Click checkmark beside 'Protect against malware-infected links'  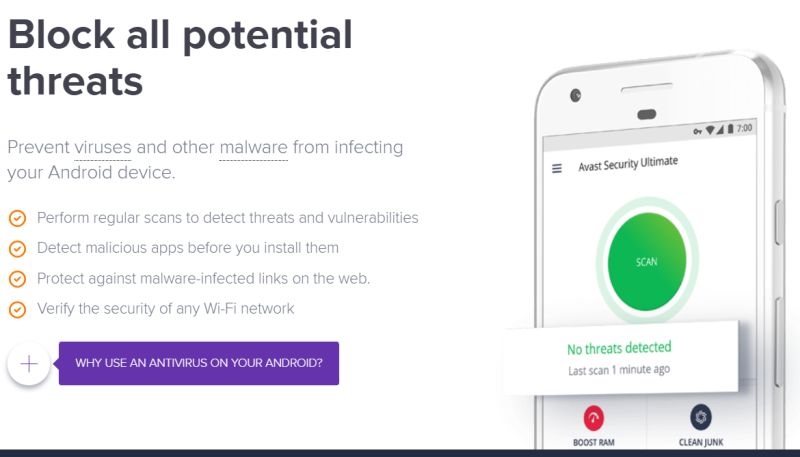coord(17,279)
